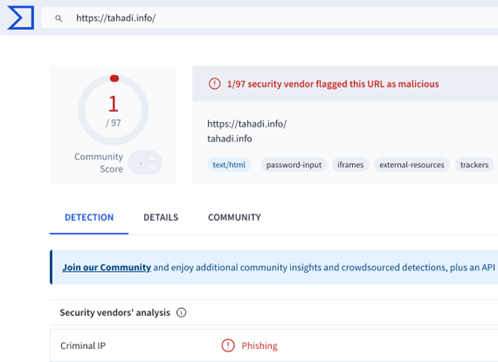Click the red alert icon beside malicious warning
Image resolution: width=498 pixels, height=362 pixels.
[214, 84]
